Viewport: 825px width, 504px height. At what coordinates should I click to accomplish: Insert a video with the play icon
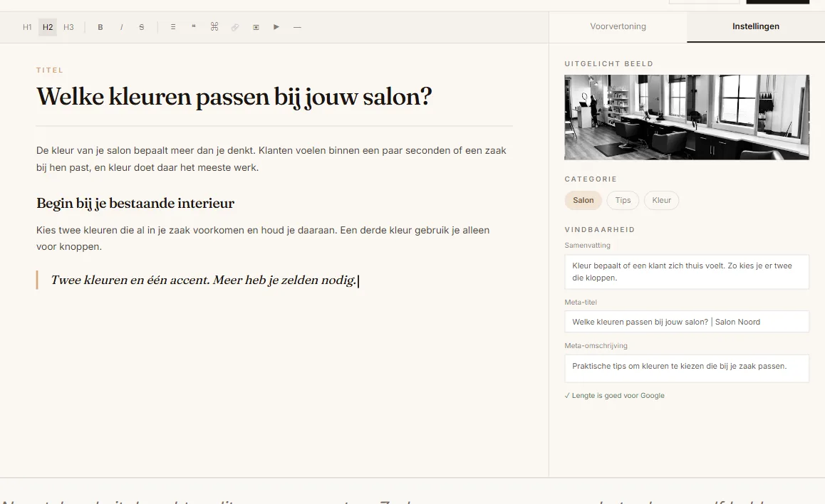coord(276,27)
